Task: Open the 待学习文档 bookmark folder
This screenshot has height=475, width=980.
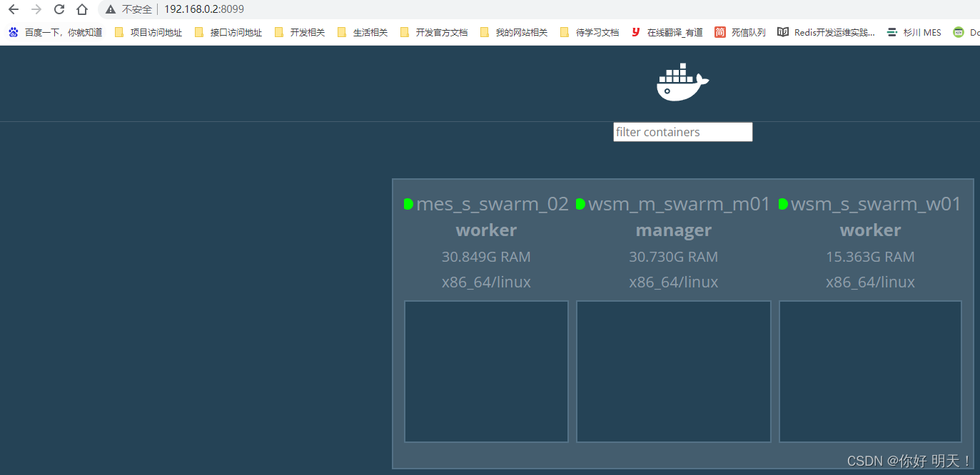Action: pos(590,32)
